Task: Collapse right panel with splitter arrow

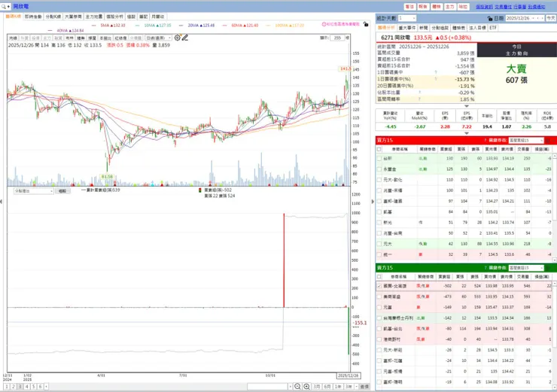Action: click(x=373, y=202)
